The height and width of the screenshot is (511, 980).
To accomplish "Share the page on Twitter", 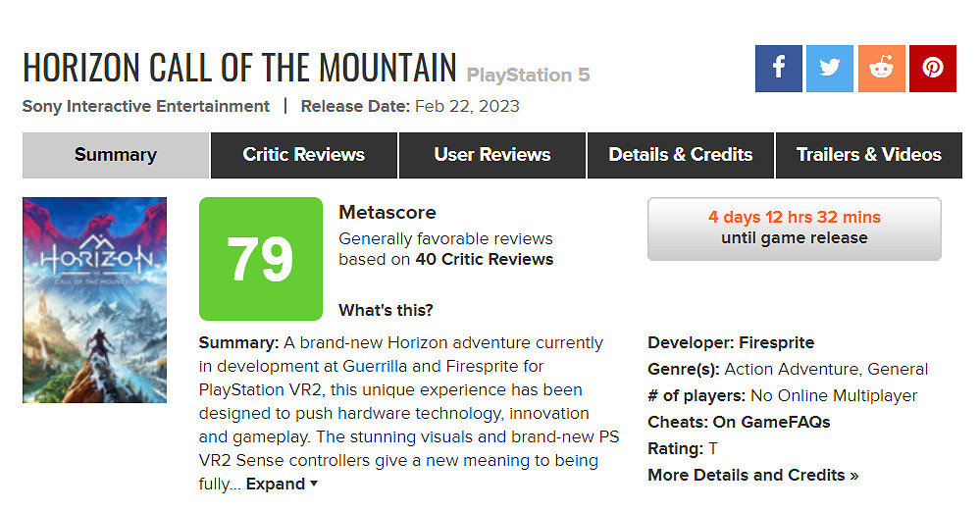I will [x=830, y=69].
